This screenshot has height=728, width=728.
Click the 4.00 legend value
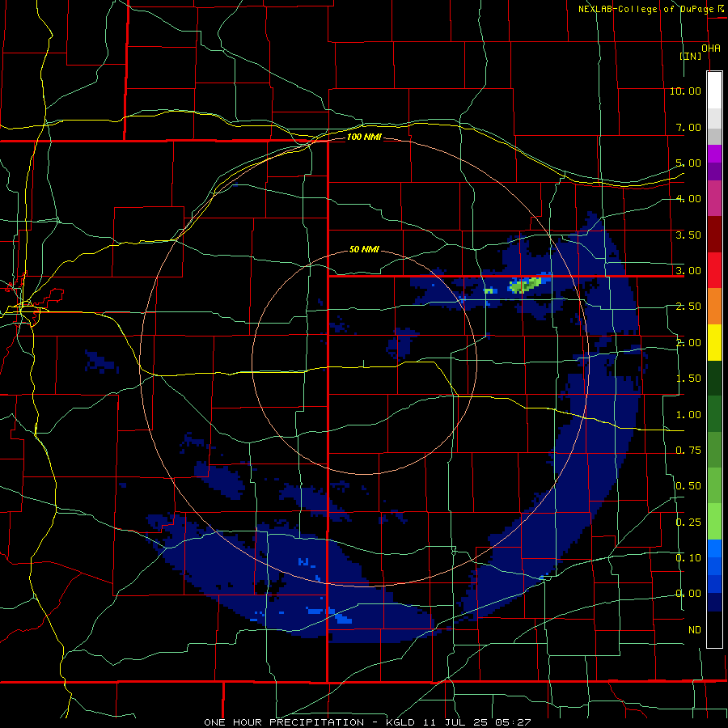click(688, 199)
